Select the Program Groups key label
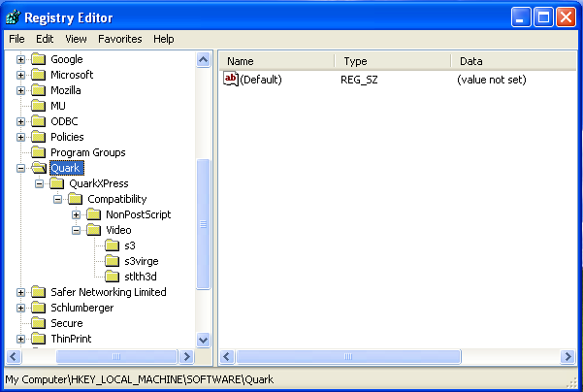 coord(88,152)
